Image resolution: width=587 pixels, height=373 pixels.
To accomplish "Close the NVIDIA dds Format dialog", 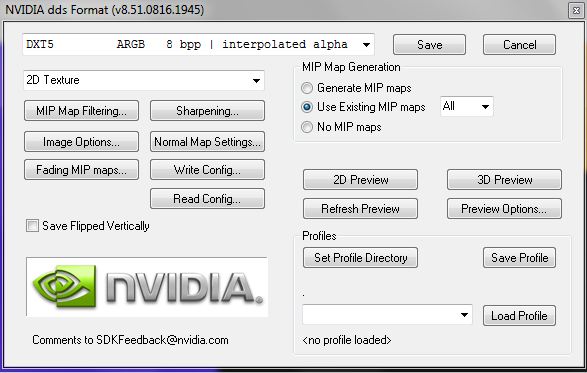I will click(576, 10).
